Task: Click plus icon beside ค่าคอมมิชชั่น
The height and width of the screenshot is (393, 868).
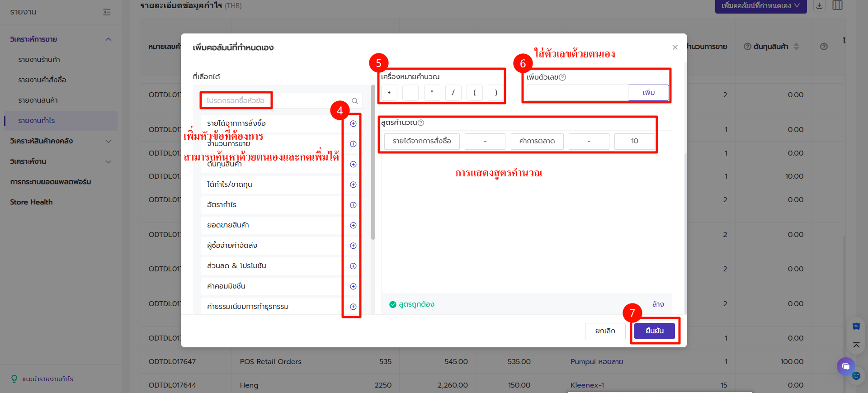Action: click(x=353, y=286)
